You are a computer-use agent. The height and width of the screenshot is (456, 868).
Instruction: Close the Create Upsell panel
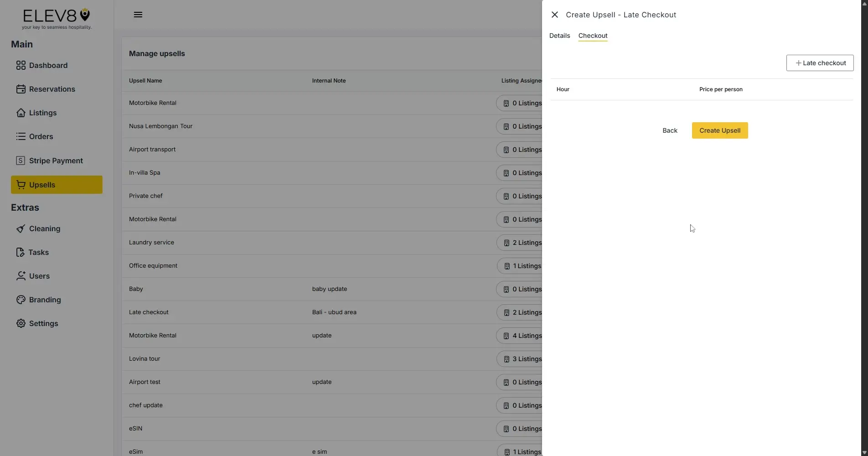coord(554,14)
